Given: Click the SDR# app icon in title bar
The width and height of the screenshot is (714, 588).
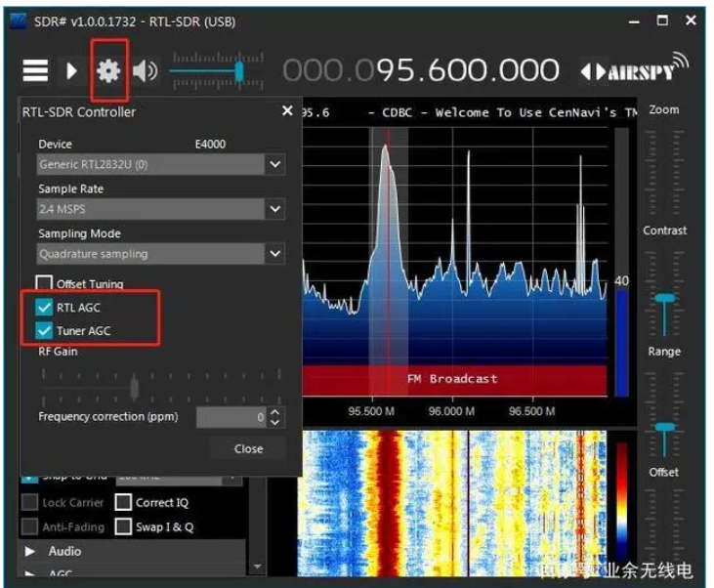Looking at the screenshot, I should pyautogui.click(x=18, y=21).
